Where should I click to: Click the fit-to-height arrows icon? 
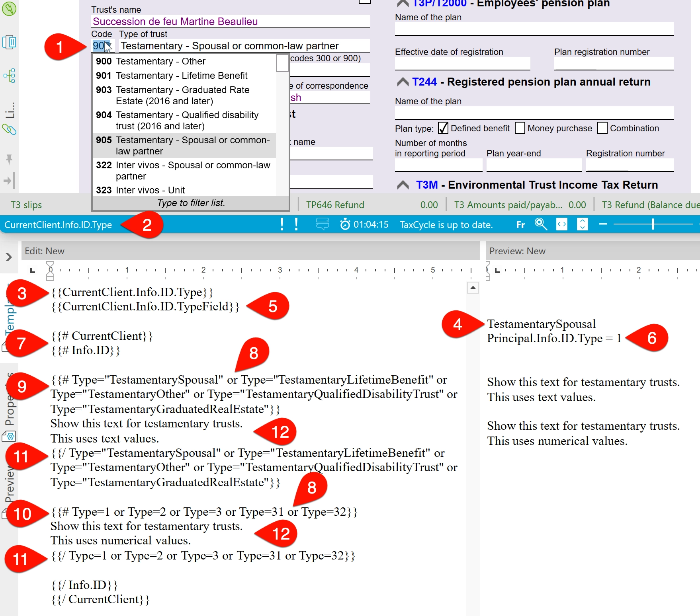coord(582,224)
